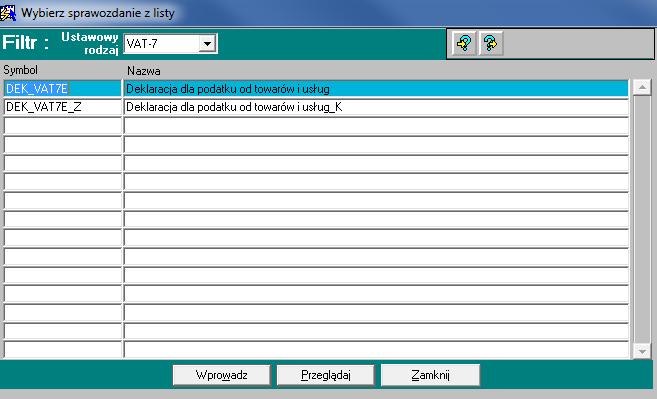Screen dimensions: 657x399
Task: Click the query icon with left-pointing arrow
Action: click(x=464, y=43)
